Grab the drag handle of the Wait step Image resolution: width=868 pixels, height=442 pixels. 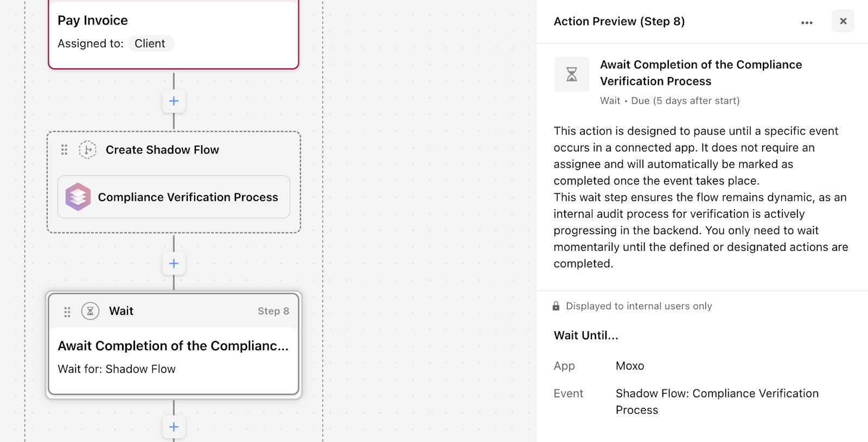tap(67, 312)
